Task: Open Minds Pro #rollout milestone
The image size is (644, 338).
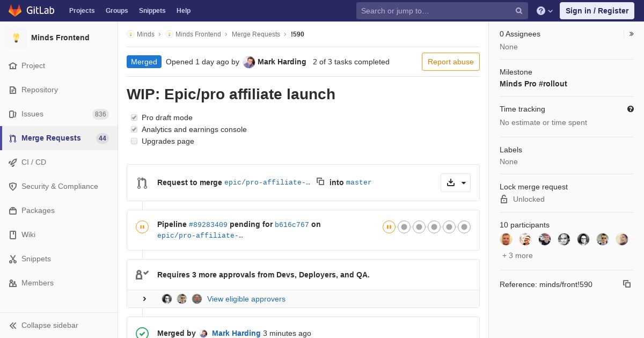Action: [533, 84]
